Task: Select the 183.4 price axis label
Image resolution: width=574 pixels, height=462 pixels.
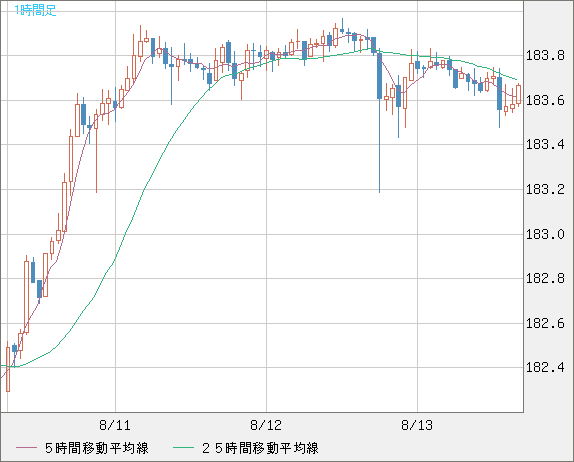Action: click(x=545, y=145)
